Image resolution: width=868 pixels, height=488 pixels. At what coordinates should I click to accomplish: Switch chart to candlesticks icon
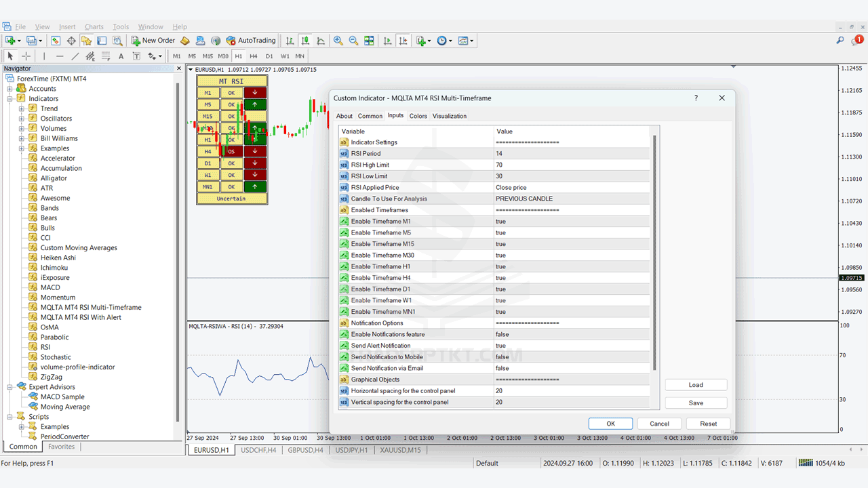point(305,41)
